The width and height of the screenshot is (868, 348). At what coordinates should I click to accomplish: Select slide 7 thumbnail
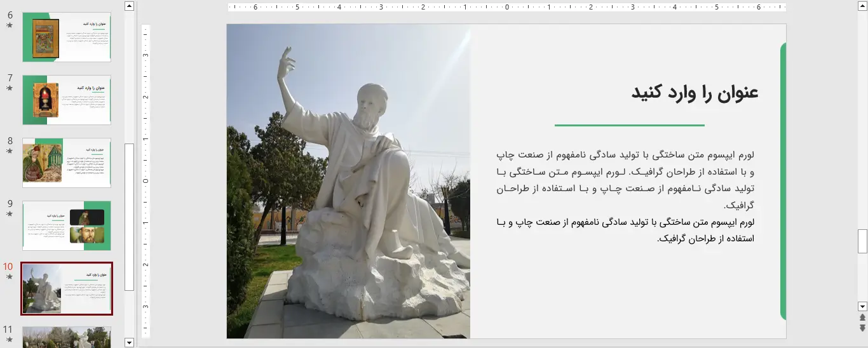67,100
